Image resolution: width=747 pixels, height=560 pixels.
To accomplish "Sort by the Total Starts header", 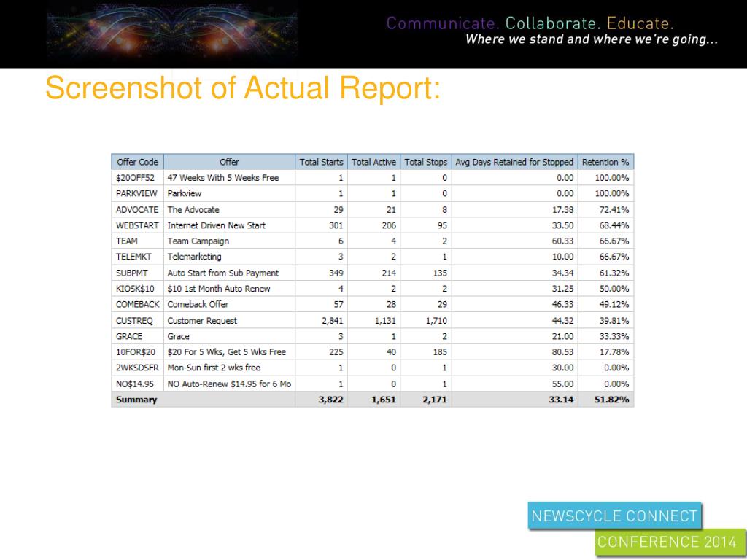I will click(x=321, y=162).
